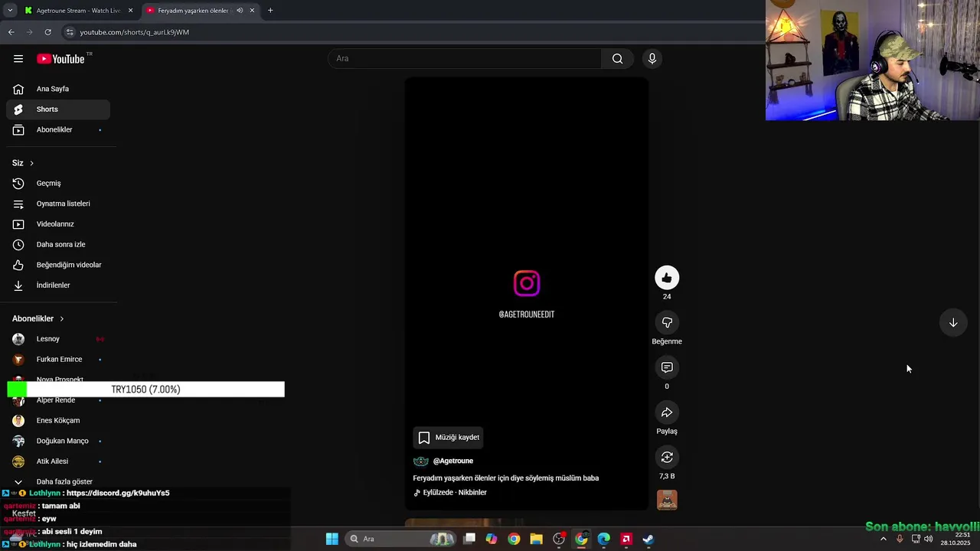Screen dimensions: 980x551
Task: Open the Atik Ailesi channel
Action: [x=58, y=461]
